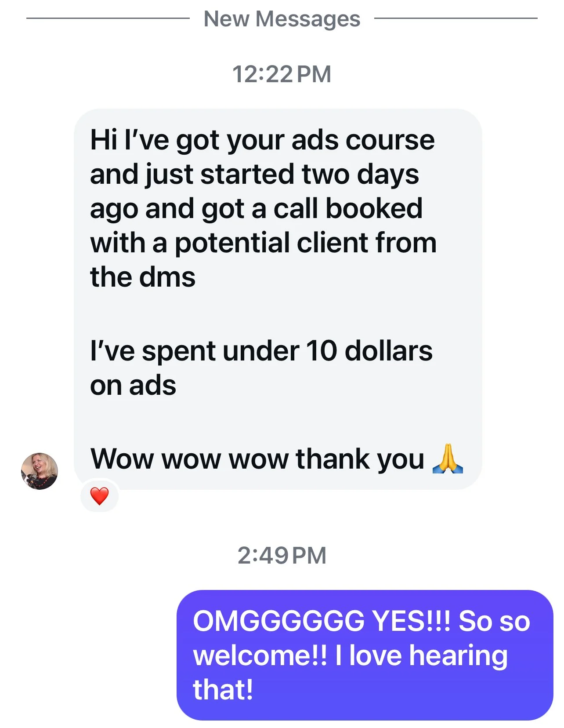Click the 2:49 PM timestamp

point(282,555)
